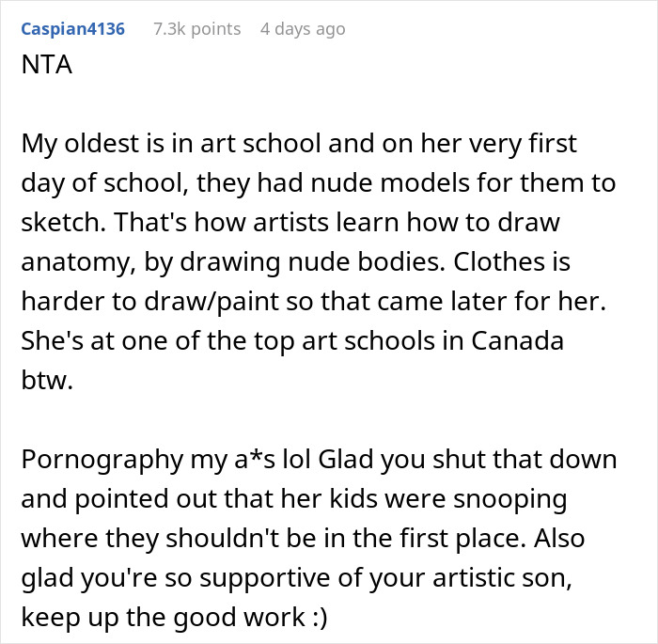The height and width of the screenshot is (644, 658).
Task: Click the word 'sketch.' in the comment
Action: click(x=58, y=222)
